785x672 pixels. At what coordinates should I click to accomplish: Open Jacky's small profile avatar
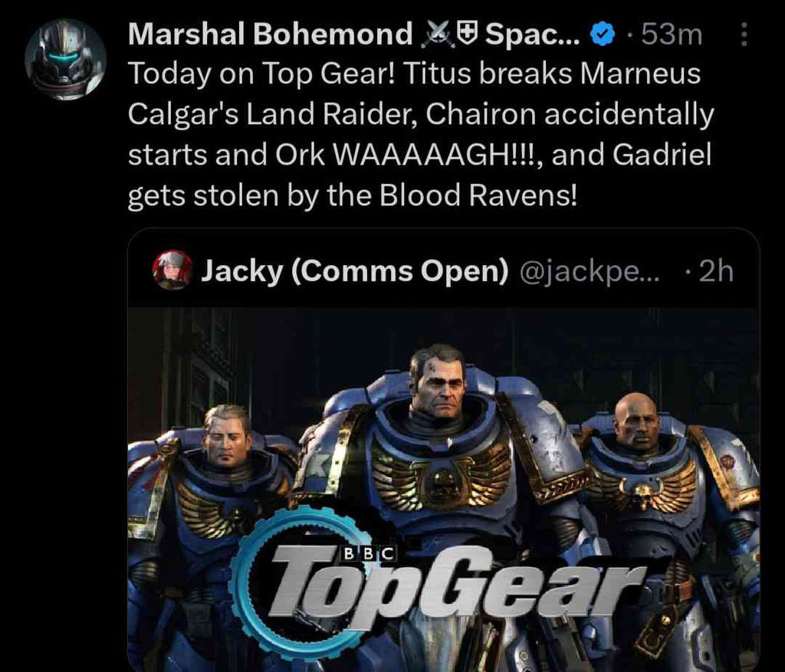[172, 270]
